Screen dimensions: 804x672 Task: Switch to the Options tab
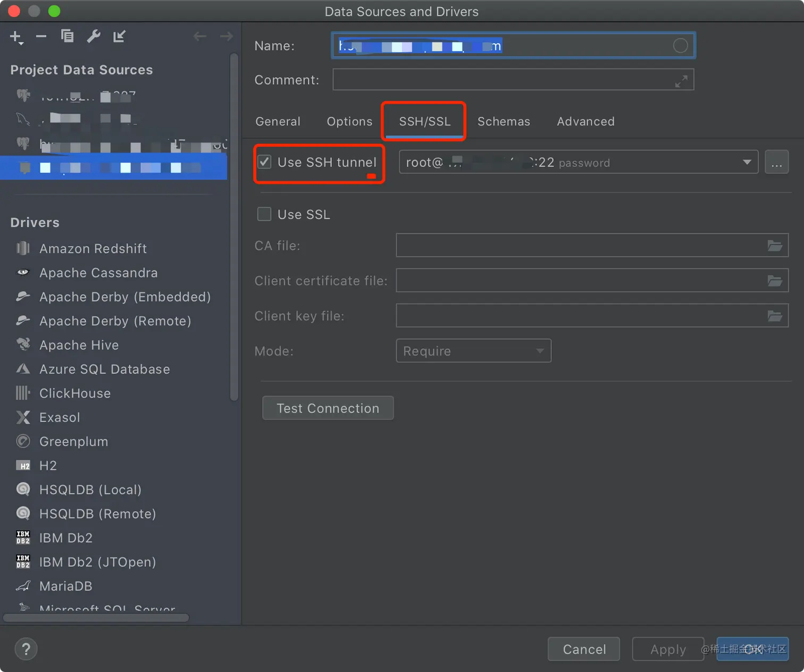tap(349, 121)
